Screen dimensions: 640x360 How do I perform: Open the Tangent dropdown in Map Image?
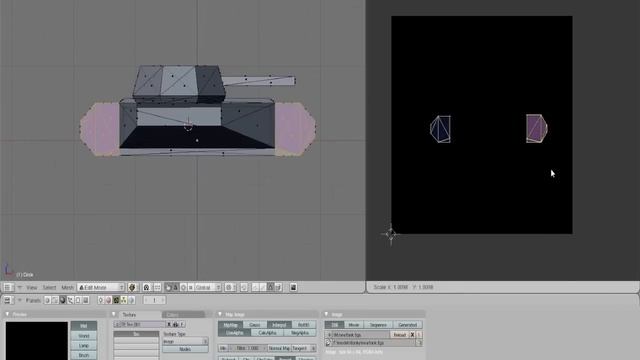tap(304, 348)
